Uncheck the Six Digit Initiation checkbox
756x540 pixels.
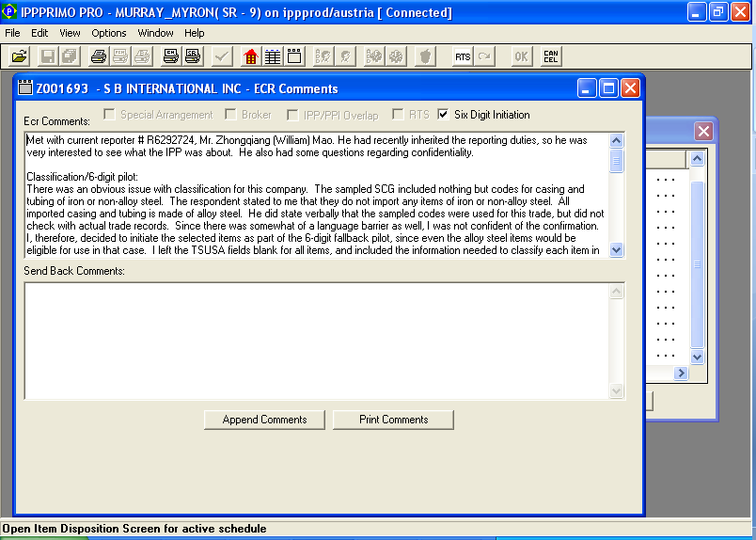click(443, 115)
